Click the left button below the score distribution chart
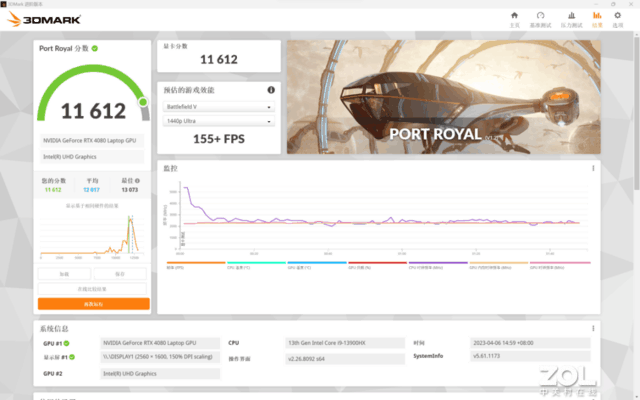The width and height of the screenshot is (640, 400). 64,273
